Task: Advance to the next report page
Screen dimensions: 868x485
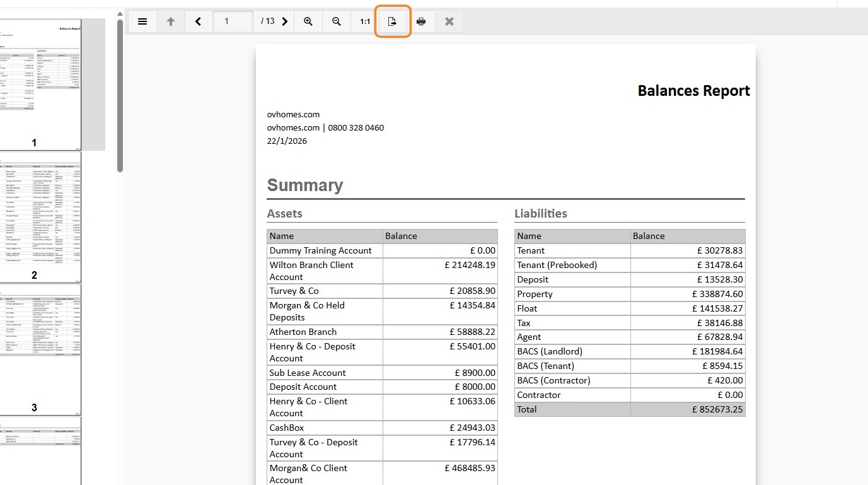Action: point(285,21)
